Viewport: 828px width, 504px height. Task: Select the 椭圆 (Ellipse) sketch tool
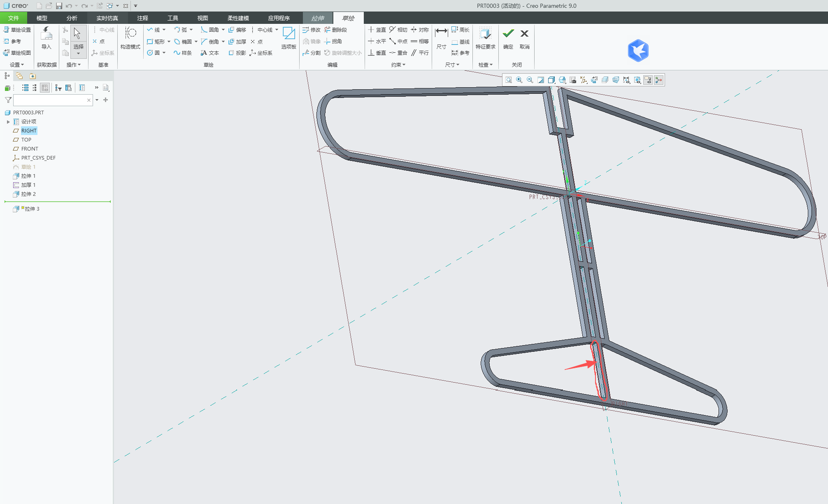click(183, 42)
